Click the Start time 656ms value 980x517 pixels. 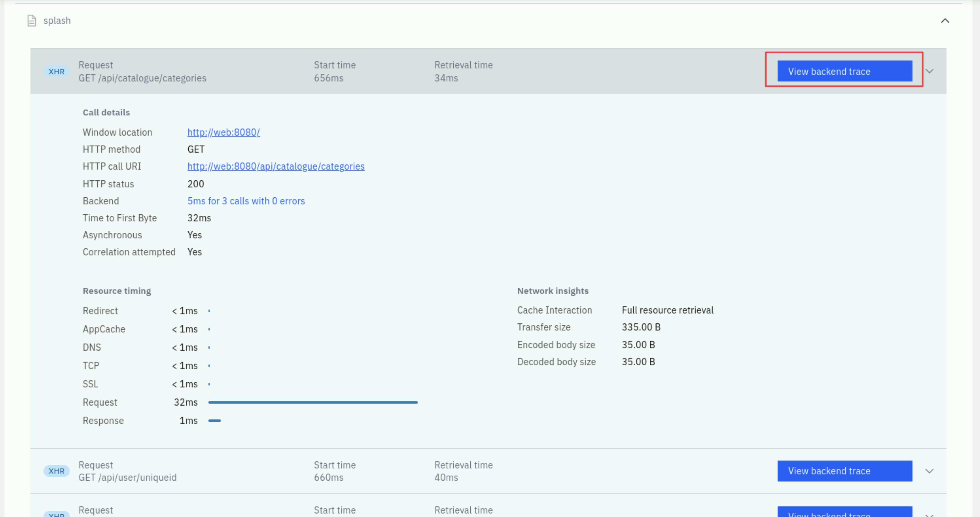tap(329, 78)
